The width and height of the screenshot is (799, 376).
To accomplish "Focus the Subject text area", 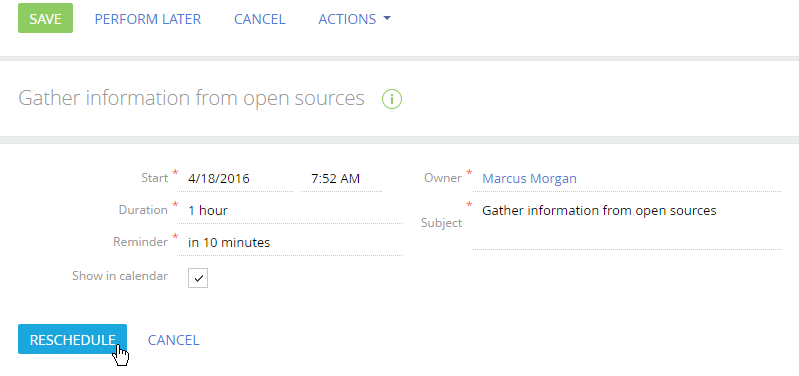I will click(x=626, y=224).
